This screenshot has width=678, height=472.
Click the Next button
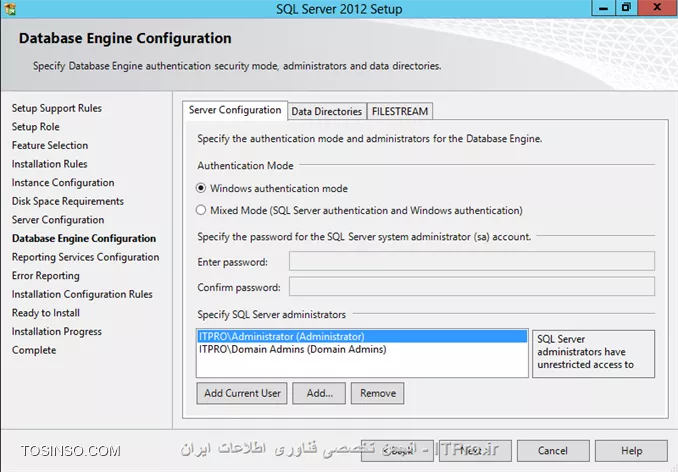pyautogui.click(x=475, y=451)
